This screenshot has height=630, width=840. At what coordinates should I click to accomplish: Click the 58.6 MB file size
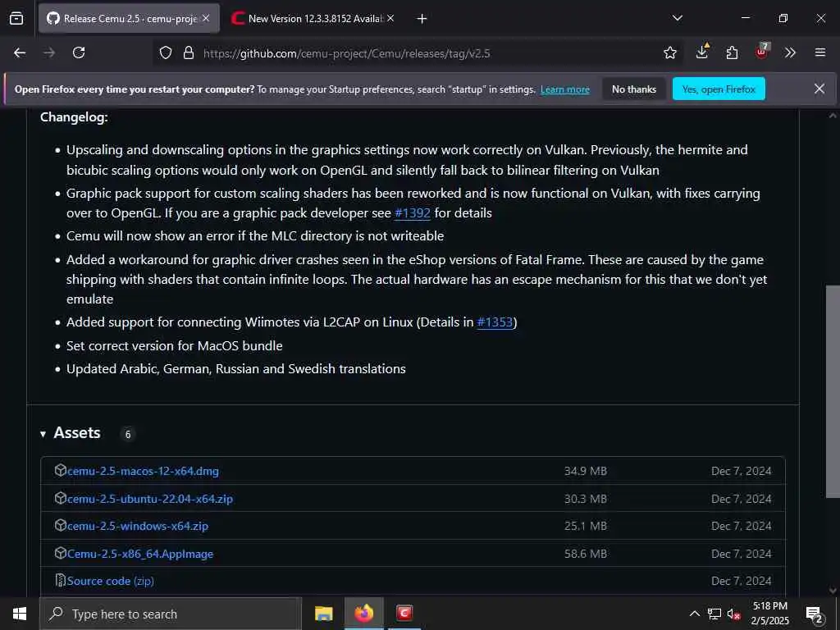586,554
